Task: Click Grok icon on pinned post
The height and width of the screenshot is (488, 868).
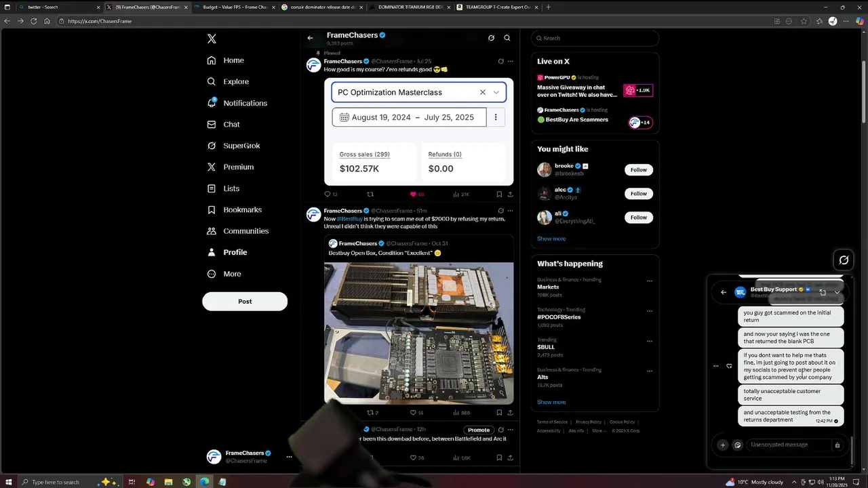Action: pos(500,61)
